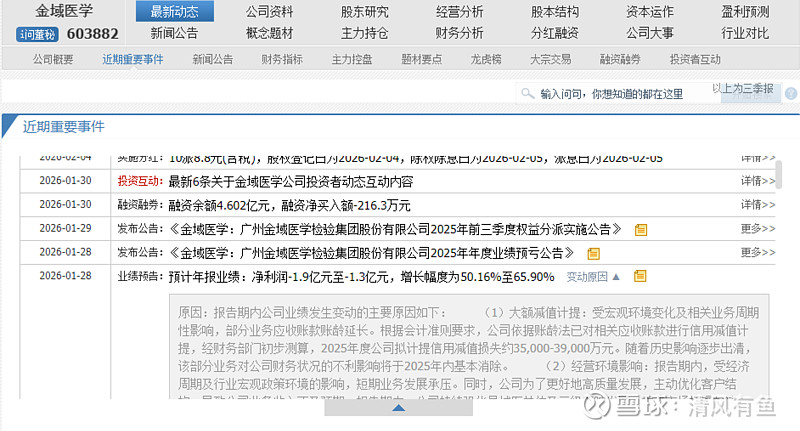800x431 pixels.
Task: Collapse the 变动原因 expander
Action: [593, 276]
